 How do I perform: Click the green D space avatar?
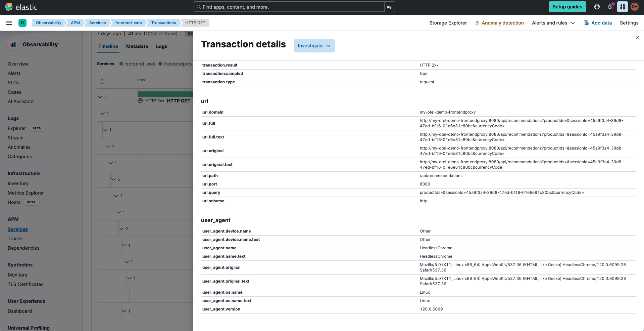point(22,23)
